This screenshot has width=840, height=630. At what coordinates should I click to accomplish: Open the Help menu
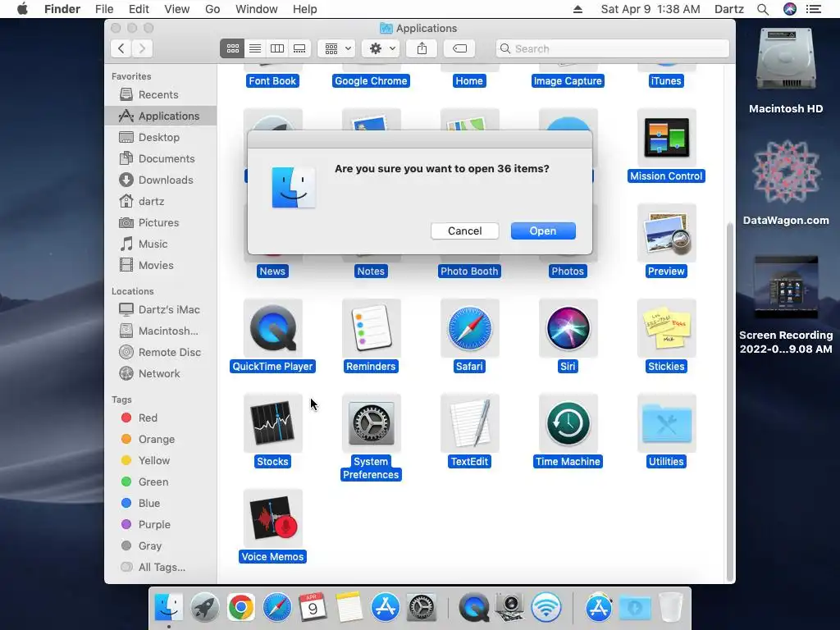pyautogui.click(x=305, y=9)
